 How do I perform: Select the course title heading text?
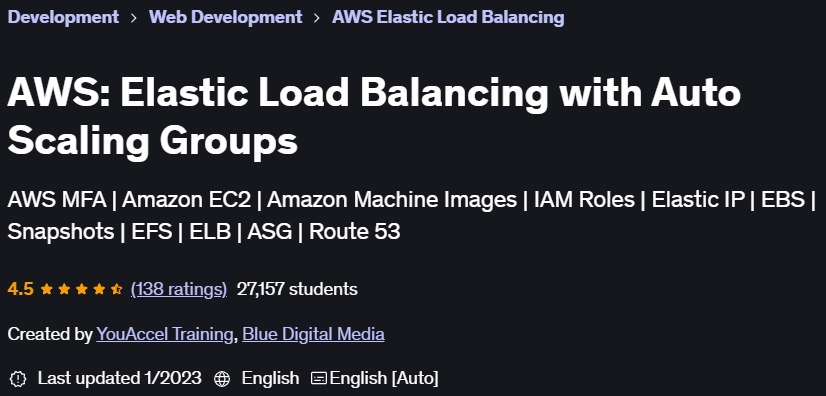click(x=374, y=117)
